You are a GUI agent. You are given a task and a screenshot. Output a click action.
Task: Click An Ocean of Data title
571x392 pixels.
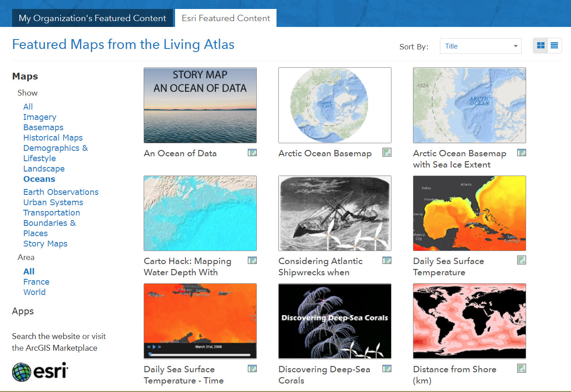coord(180,153)
